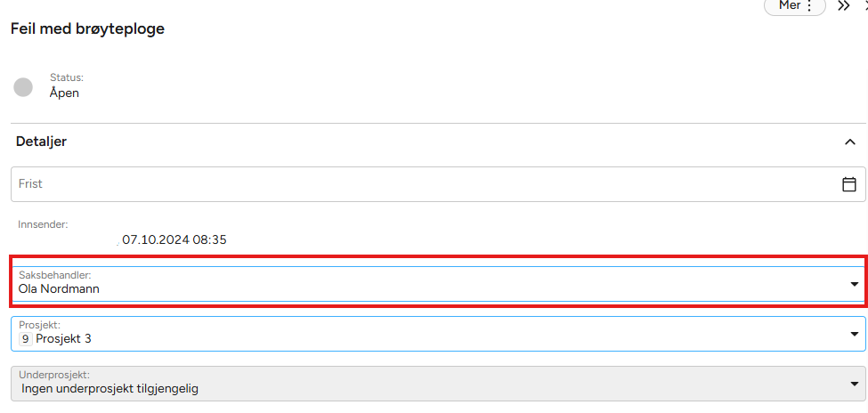Image resolution: width=868 pixels, height=413 pixels.
Task: Open the Saksbehandler dropdown arrow
Action: (854, 284)
